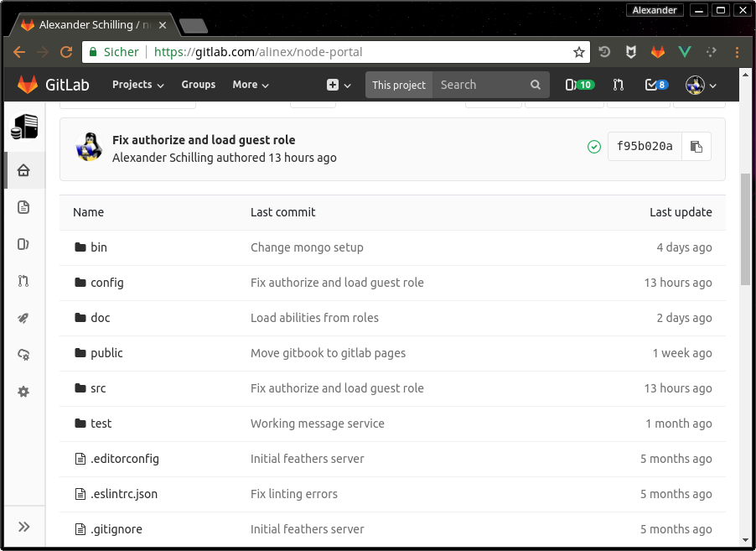Open the Issues icon in the left sidebar
Screen dimensions: 756x551
23,244
